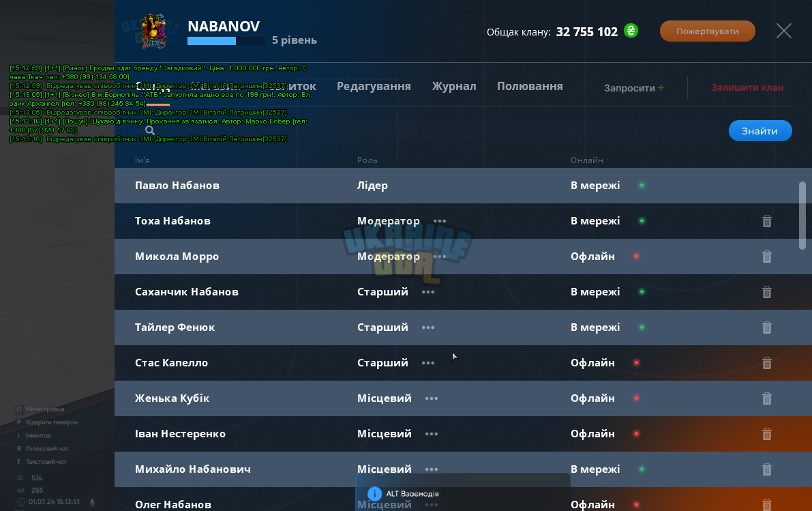The image size is (812, 511).
Task: Click Текстовий чат hint
Action: [x=46, y=462]
